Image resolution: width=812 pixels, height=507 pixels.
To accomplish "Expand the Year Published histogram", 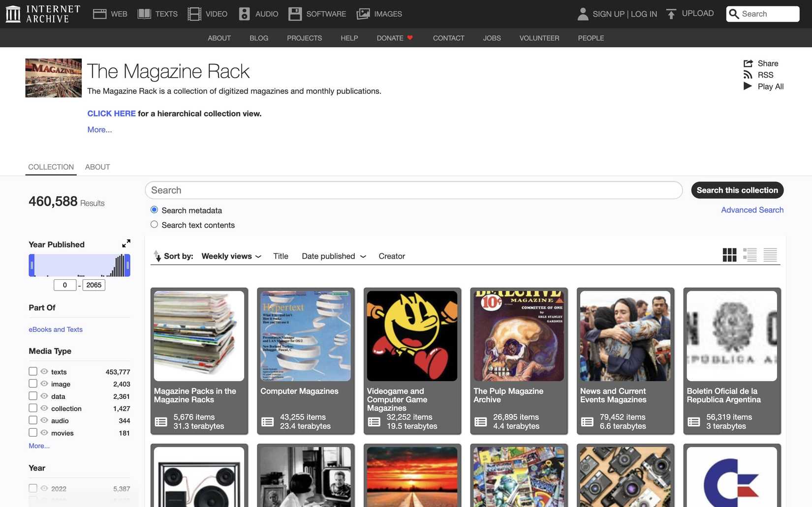I will click(x=126, y=243).
